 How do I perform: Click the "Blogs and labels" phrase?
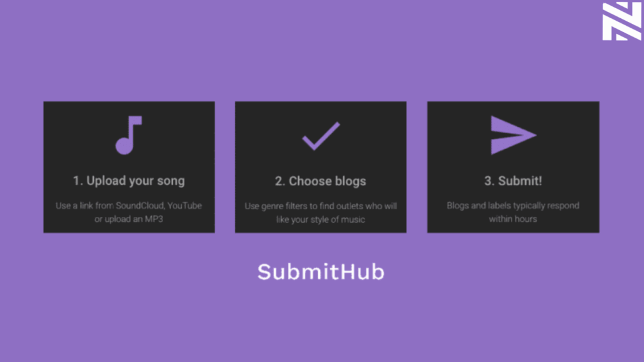[477, 206]
